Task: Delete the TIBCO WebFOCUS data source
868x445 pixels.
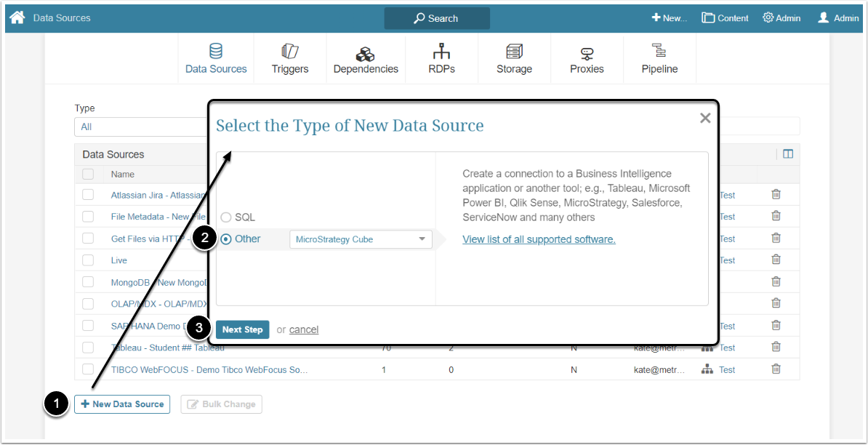Action: point(776,369)
